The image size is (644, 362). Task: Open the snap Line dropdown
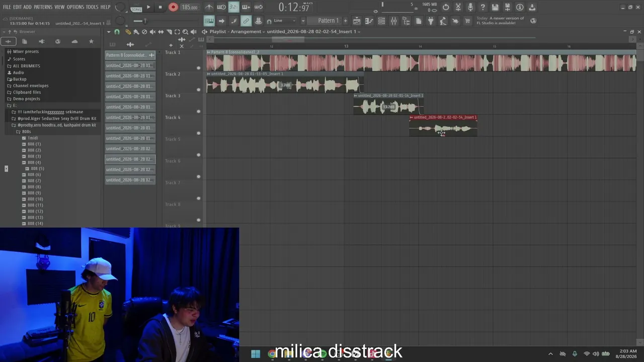(285, 21)
